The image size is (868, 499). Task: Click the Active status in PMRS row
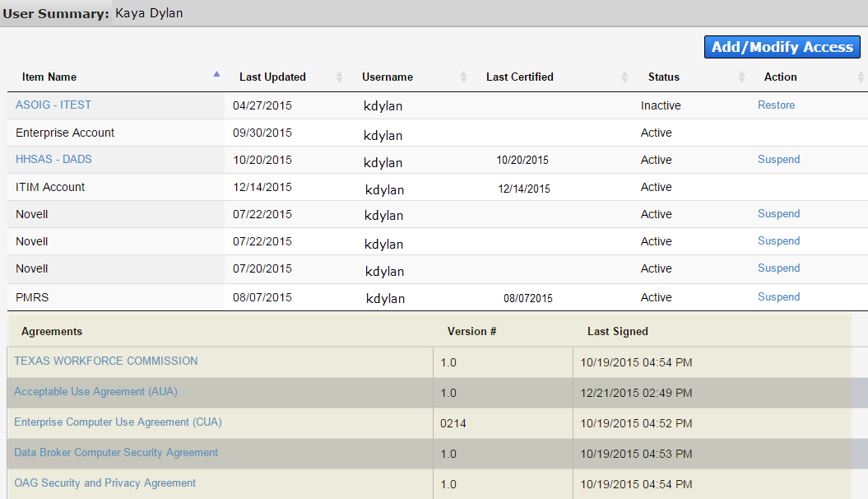(656, 297)
